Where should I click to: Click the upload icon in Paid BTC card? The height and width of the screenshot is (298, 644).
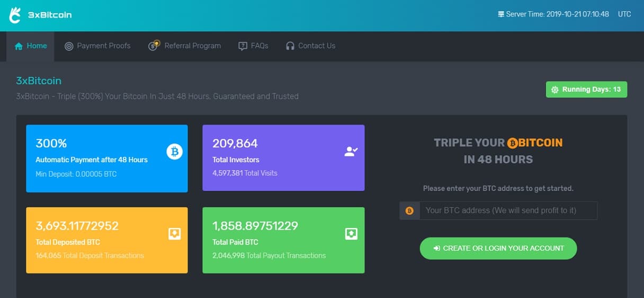point(351,234)
